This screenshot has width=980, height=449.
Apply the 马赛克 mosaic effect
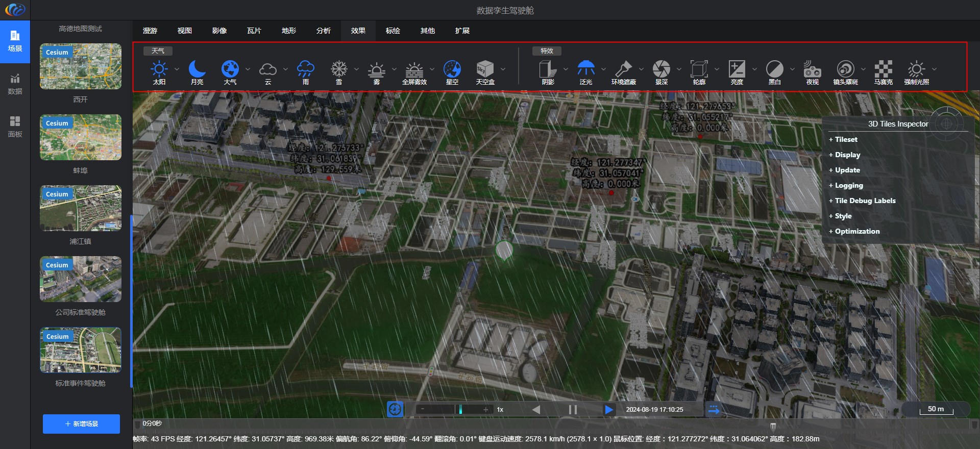883,69
